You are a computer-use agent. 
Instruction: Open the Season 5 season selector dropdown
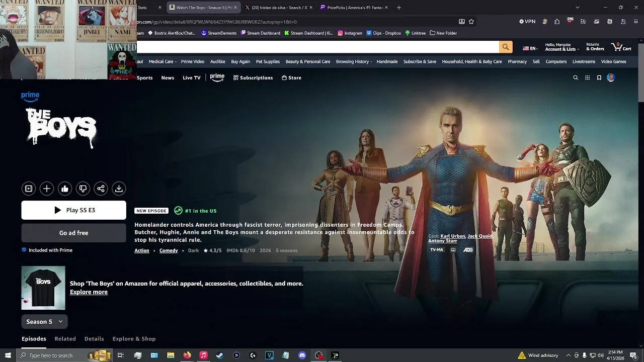44,322
